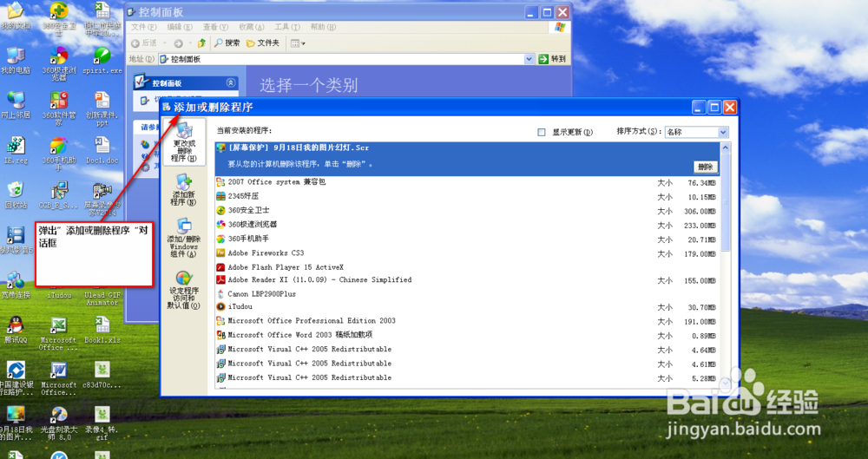Viewport: 868px width, 459px height.
Task: Open 我的电脑 desktop icon
Action: coord(16,61)
